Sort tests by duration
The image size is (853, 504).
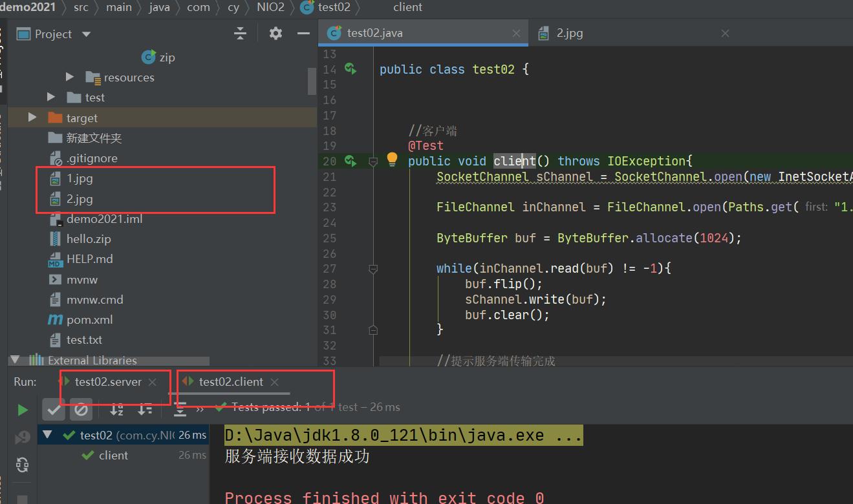tap(146, 409)
